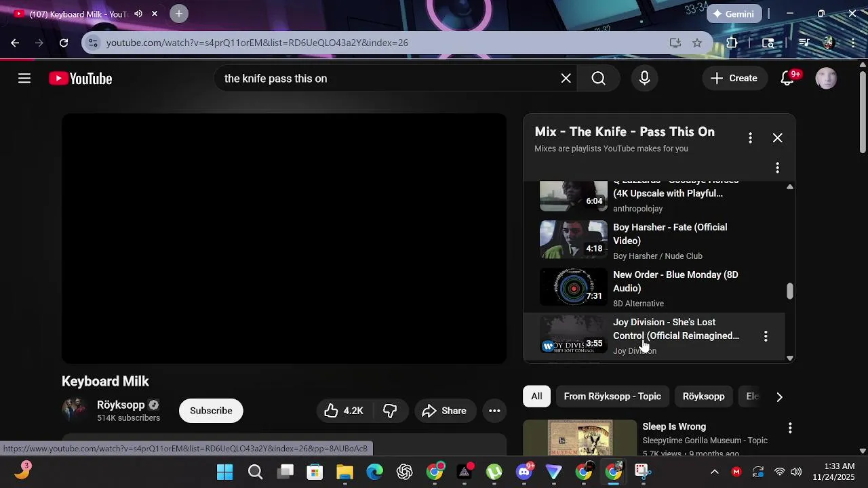
Task: Play Boy Harsher - Fate from the mix
Action: click(x=654, y=241)
